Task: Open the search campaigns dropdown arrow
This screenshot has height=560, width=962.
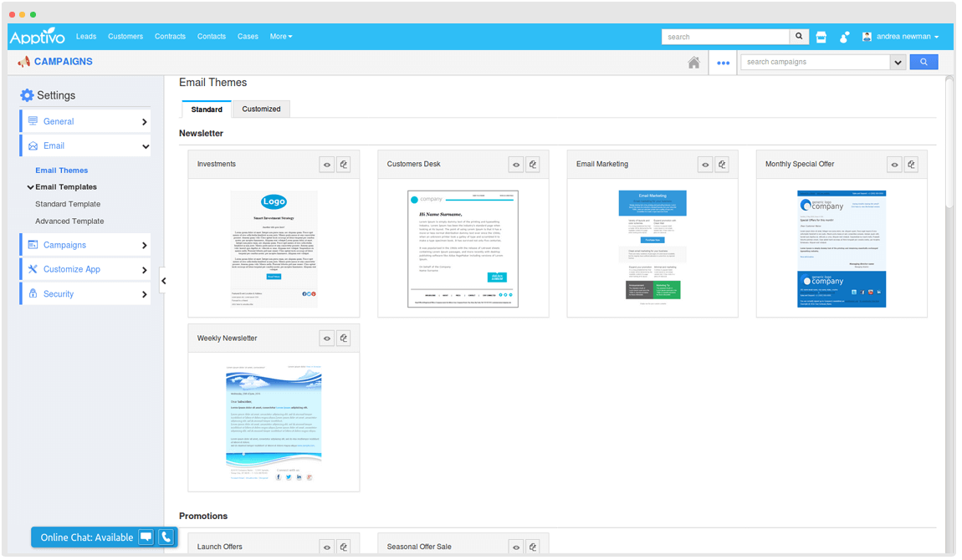Action: 898,62
